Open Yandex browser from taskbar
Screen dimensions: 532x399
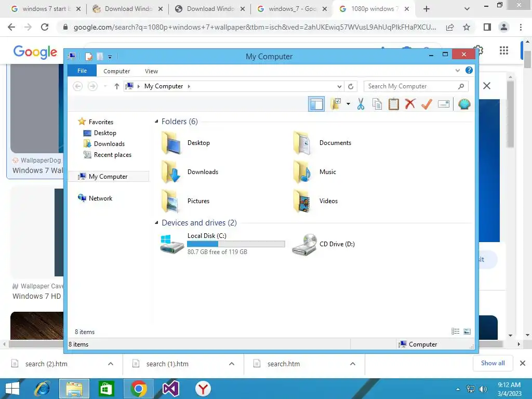click(203, 389)
